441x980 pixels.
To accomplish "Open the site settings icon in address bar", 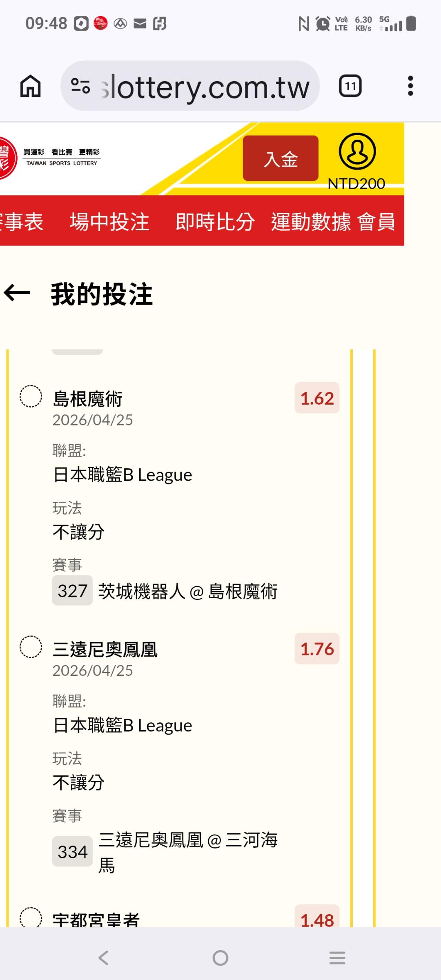I will point(80,86).
